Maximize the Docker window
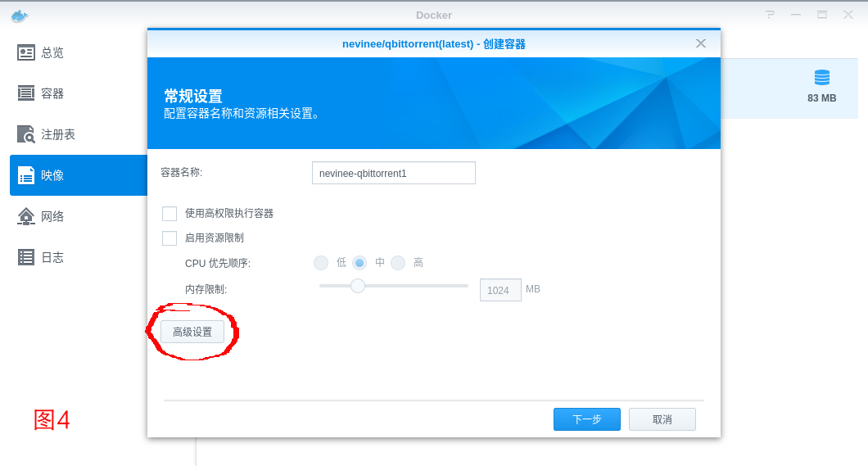 [822, 15]
